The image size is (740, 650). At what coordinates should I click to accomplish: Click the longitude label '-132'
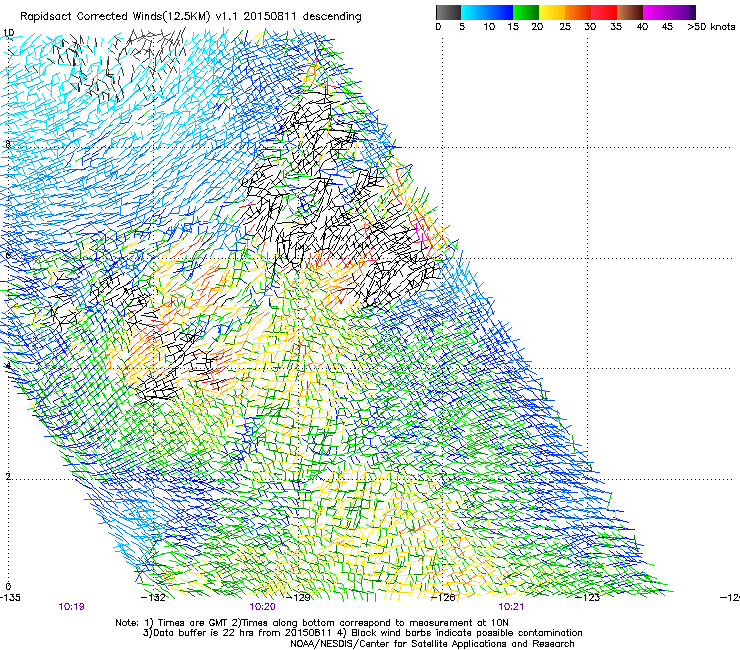pyautogui.click(x=153, y=598)
